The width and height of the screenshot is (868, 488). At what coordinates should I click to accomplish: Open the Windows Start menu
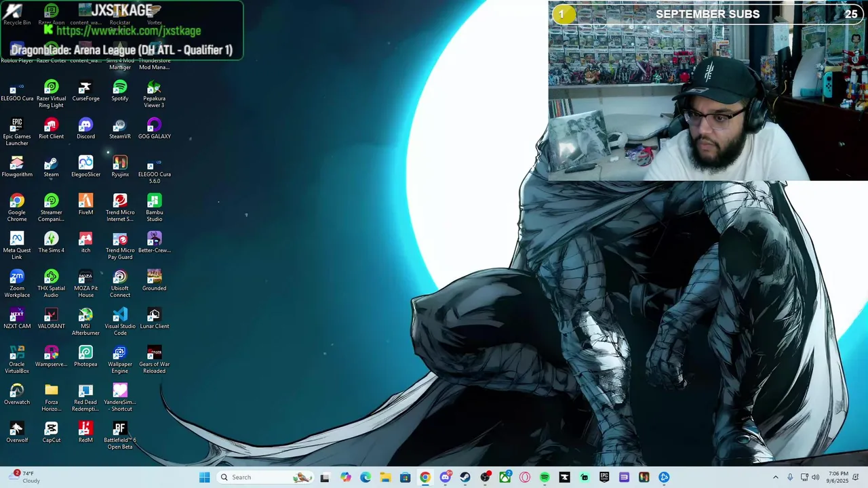[x=204, y=477]
